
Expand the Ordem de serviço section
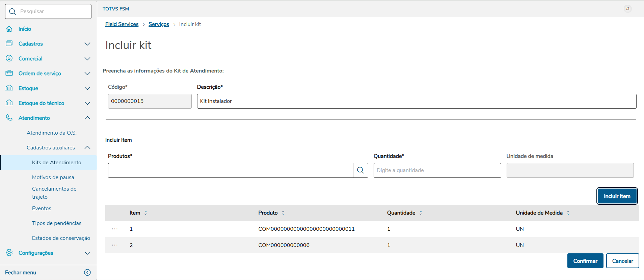pyautogui.click(x=87, y=74)
